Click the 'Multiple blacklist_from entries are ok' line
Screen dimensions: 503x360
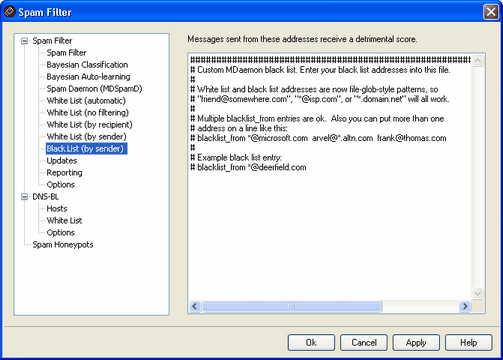click(317, 119)
